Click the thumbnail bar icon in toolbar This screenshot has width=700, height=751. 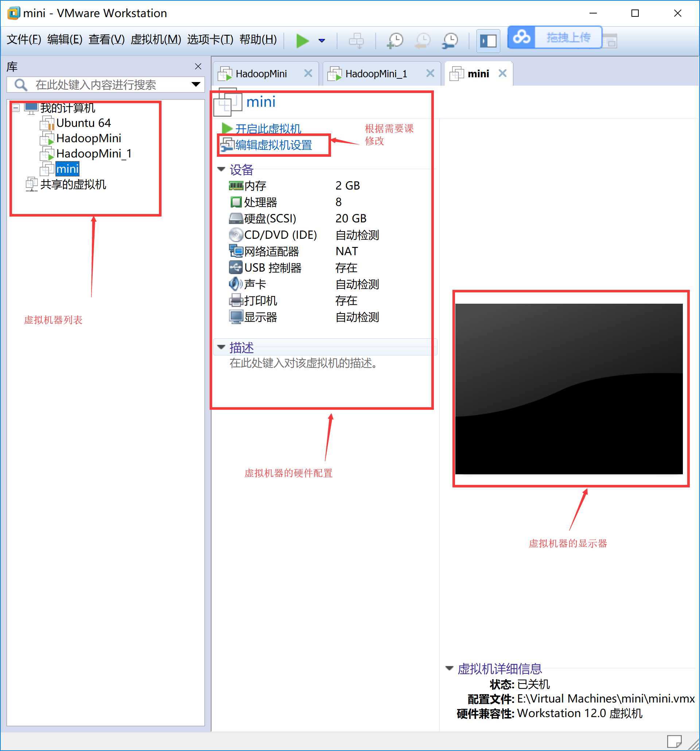(x=610, y=41)
